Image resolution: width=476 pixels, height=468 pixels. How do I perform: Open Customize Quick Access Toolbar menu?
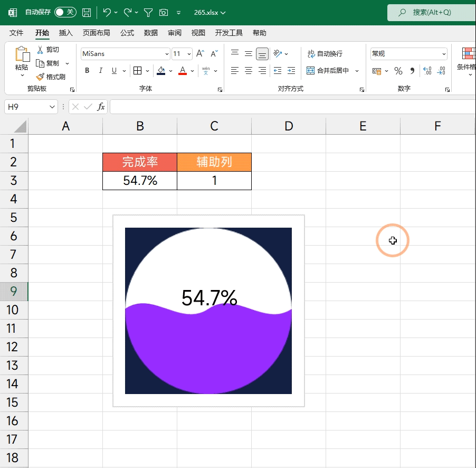pyautogui.click(x=178, y=13)
